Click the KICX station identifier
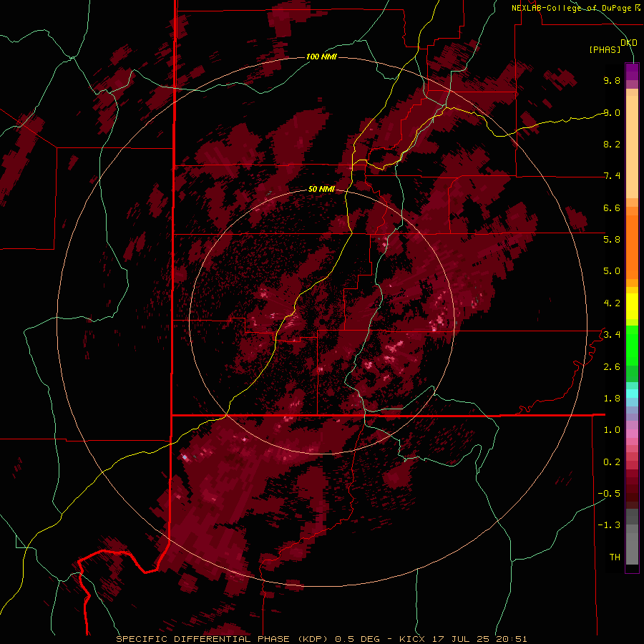644x644 pixels. (x=412, y=639)
